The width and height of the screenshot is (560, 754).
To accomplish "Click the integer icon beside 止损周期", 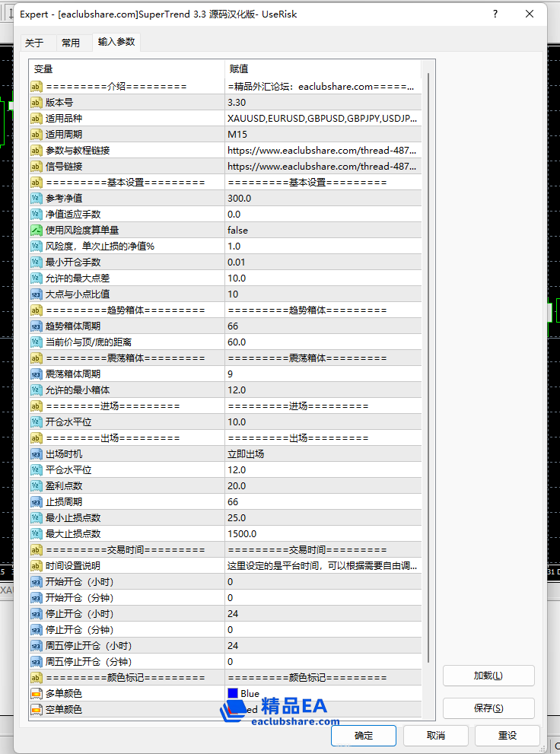I will tap(37, 502).
